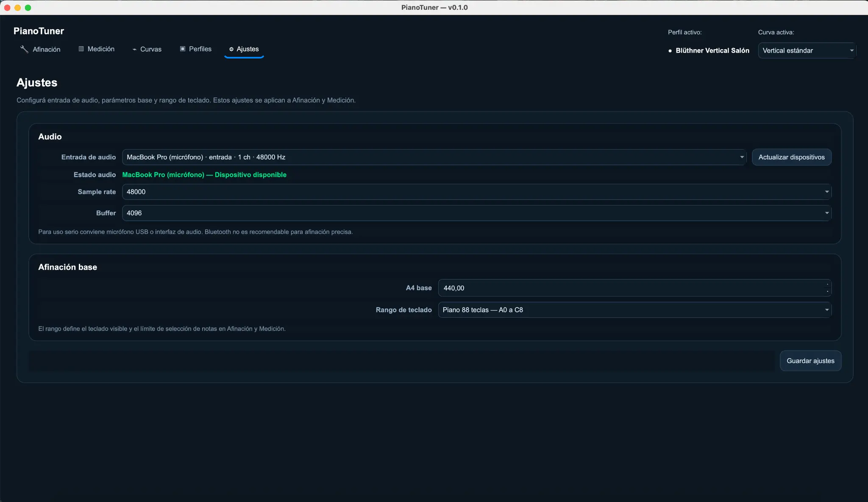Image resolution: width=868 pixels, height=502 pixels.
Task: Click Guardar ajustes button
Action: tap(810, 361)
